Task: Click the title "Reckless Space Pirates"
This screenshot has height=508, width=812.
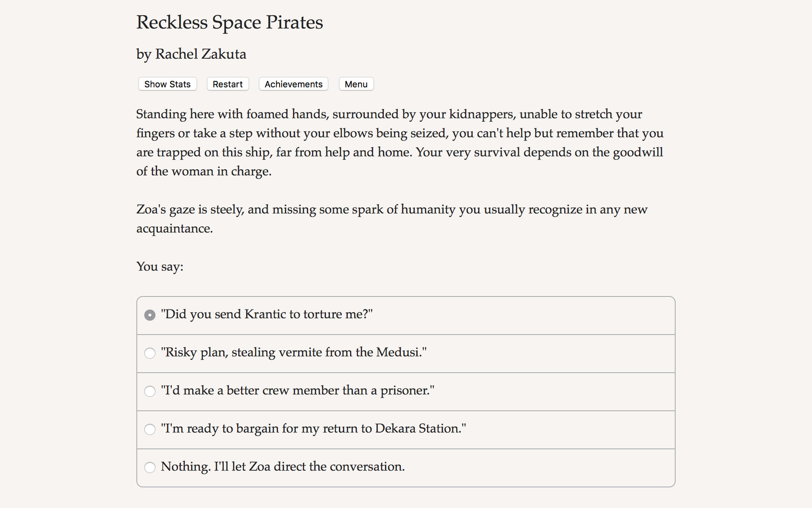Action: coord(229,22)
